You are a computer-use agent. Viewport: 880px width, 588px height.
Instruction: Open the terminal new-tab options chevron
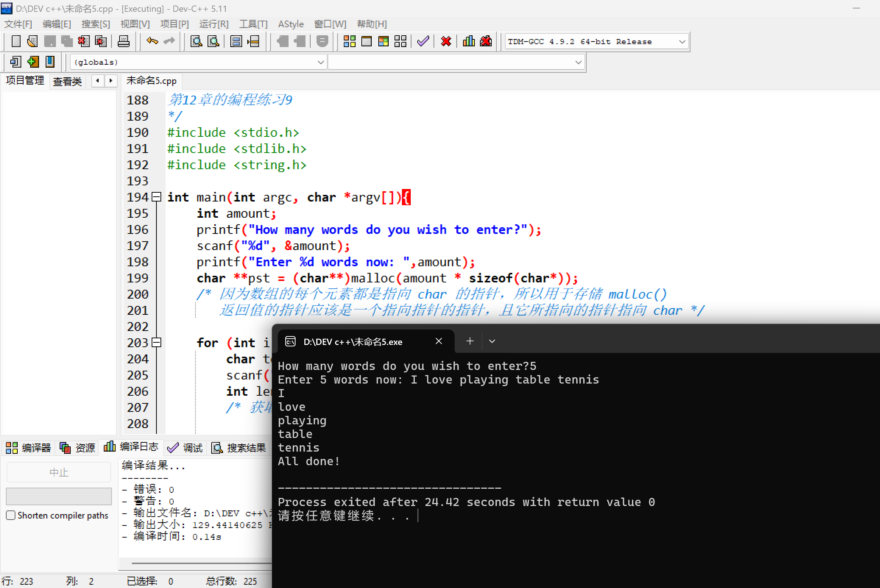click(492, 341)
